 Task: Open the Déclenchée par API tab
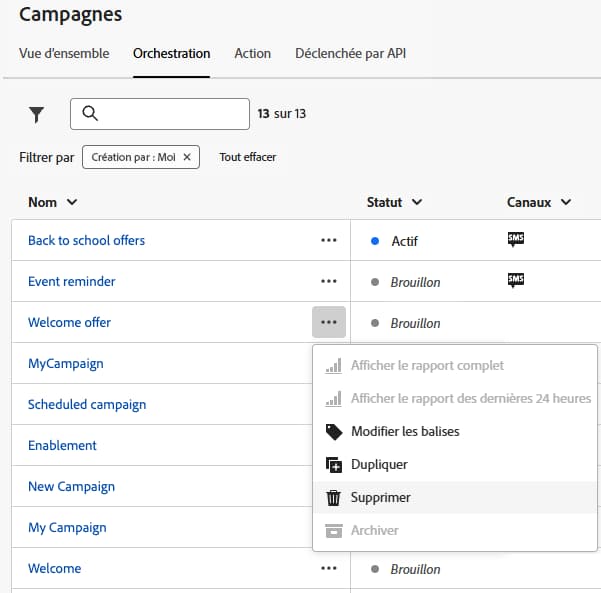tap(350, 53)
